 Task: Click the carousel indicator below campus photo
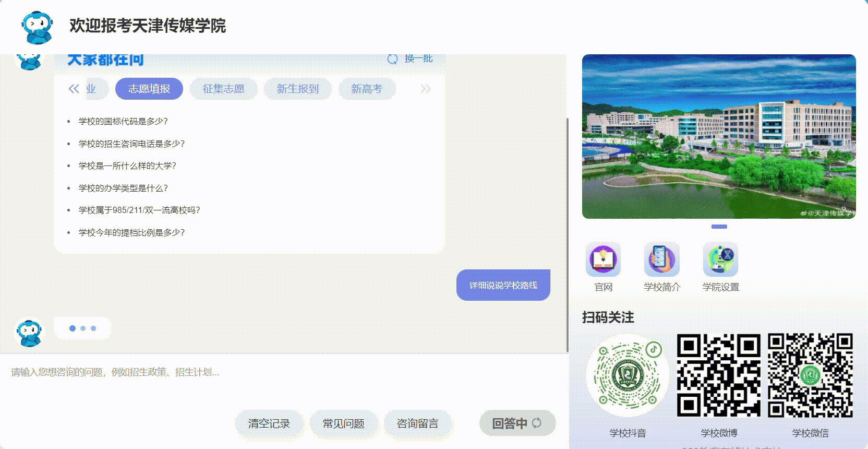[x=719, y=227]
